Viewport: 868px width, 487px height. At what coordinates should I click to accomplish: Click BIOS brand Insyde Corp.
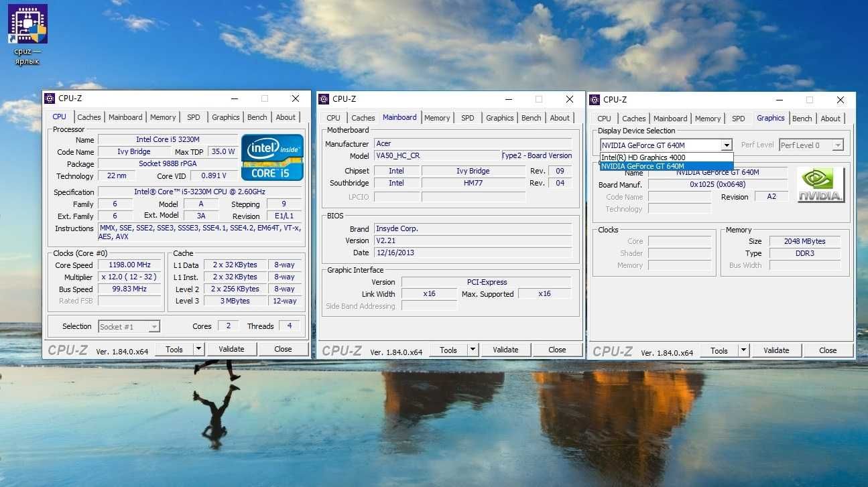(x=473, y=228)
